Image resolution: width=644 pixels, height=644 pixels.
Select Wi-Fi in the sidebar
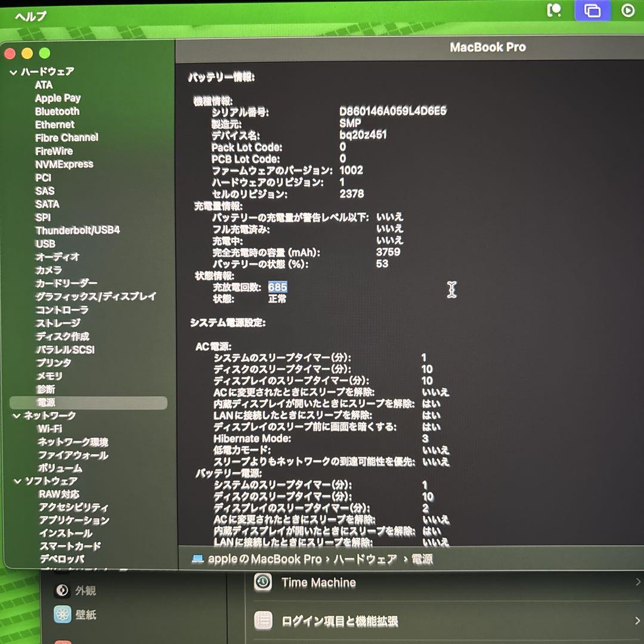coord(49,429)
